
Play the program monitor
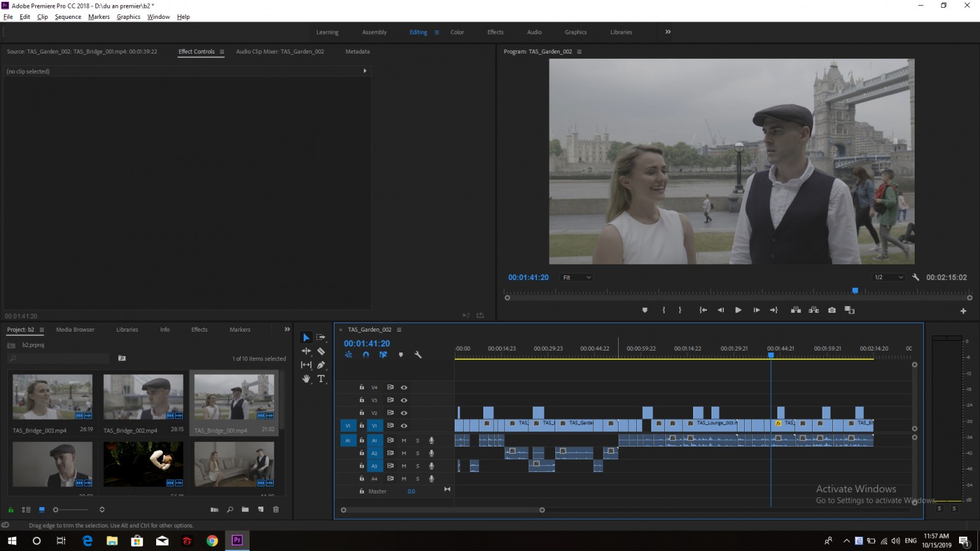tap(738, 310)
